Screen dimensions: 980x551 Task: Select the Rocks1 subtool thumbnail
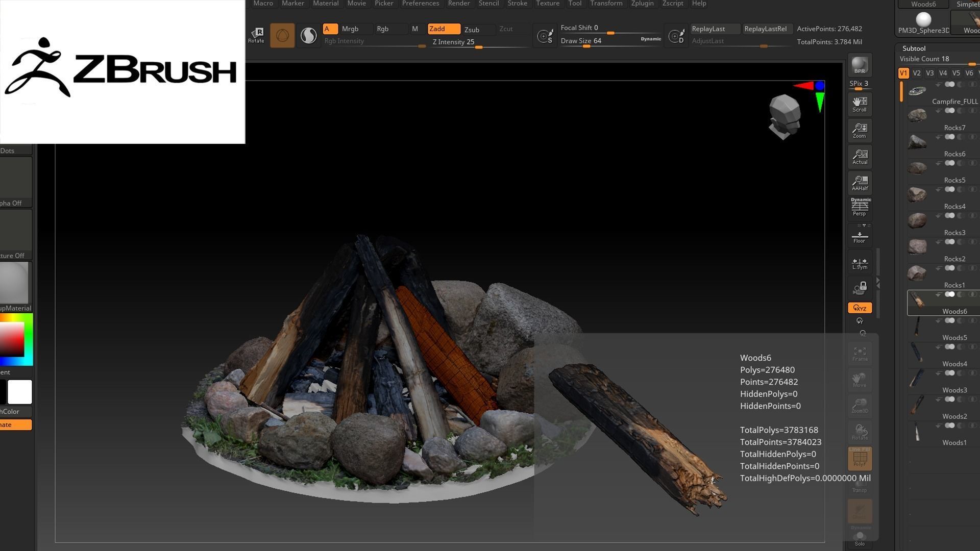point(917,273)
